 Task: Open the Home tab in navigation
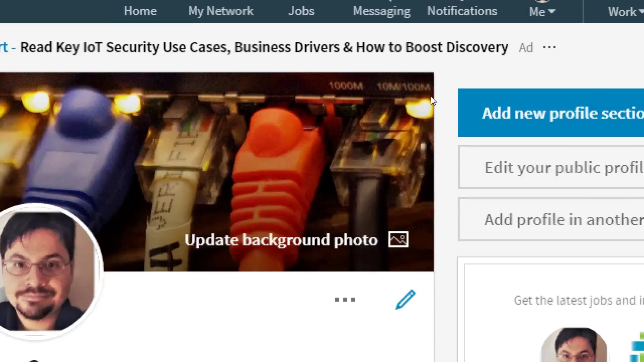(140, 11)
